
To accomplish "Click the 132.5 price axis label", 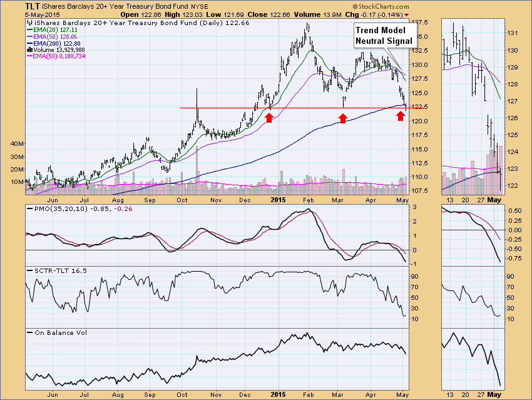I will tap(419, 51).
